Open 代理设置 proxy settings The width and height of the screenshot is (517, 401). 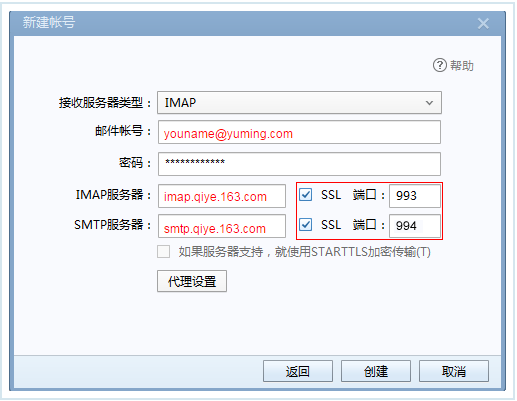click(x=192, y=281)
